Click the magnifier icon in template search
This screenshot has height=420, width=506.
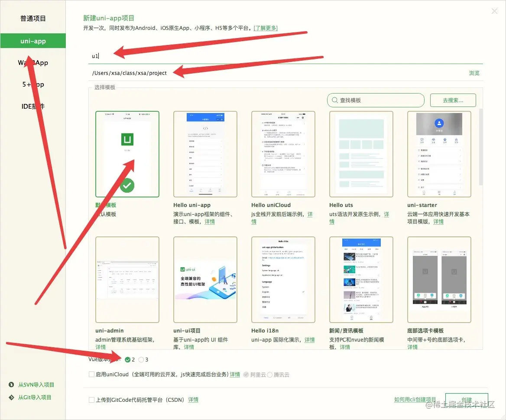334,100
